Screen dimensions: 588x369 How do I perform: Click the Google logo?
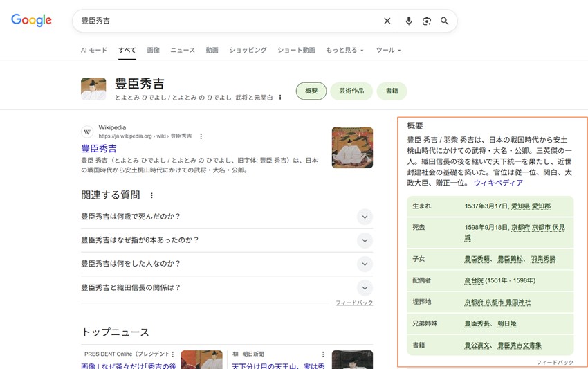32,20
